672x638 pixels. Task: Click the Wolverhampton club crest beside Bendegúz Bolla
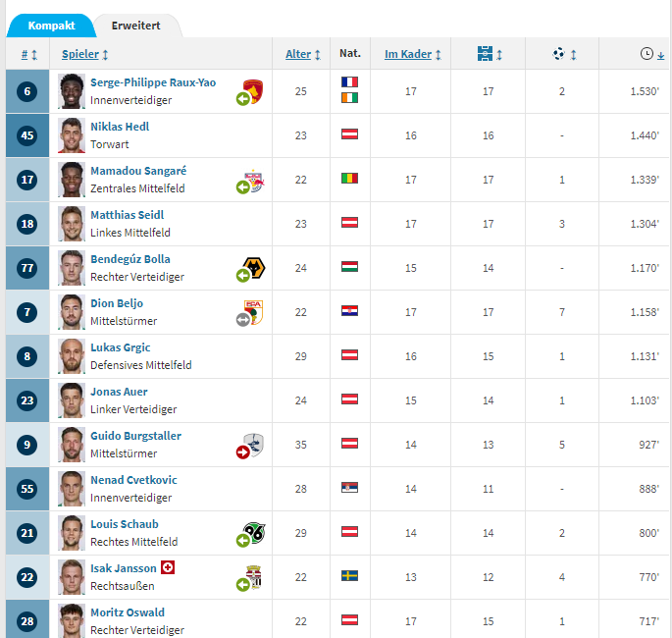coord(254,268)
